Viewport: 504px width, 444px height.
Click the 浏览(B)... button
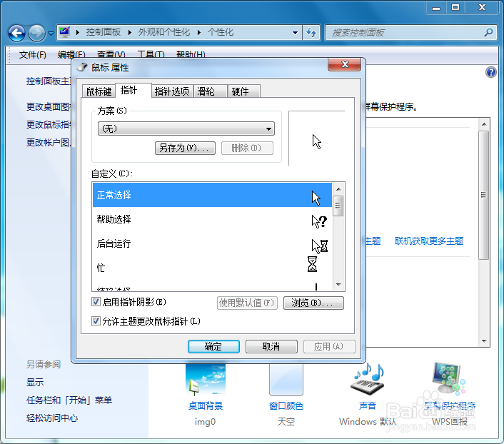(313, 303)
